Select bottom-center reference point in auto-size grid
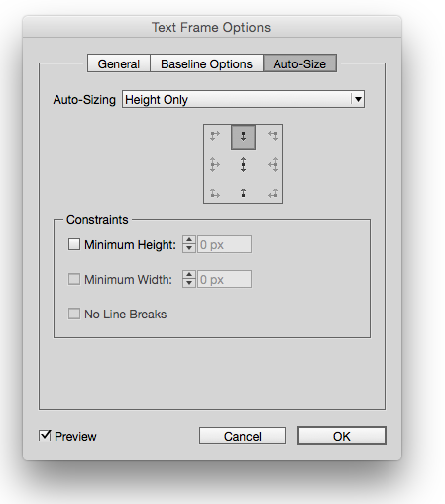The height and width of the screenshot is (504, 445). (x=243, y=193)
